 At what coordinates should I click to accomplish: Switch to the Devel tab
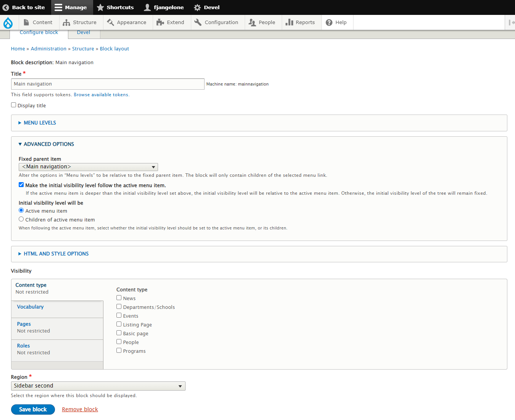(x=83, y=32)
